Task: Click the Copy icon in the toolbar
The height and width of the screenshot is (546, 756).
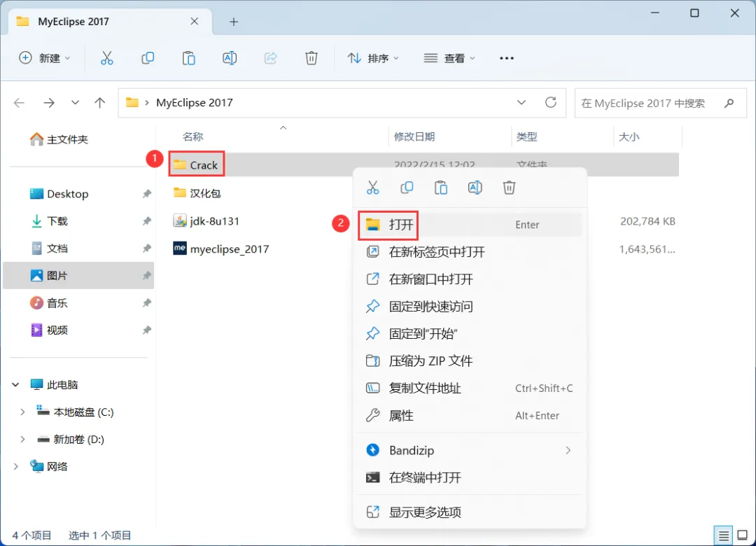Action: 148,58
